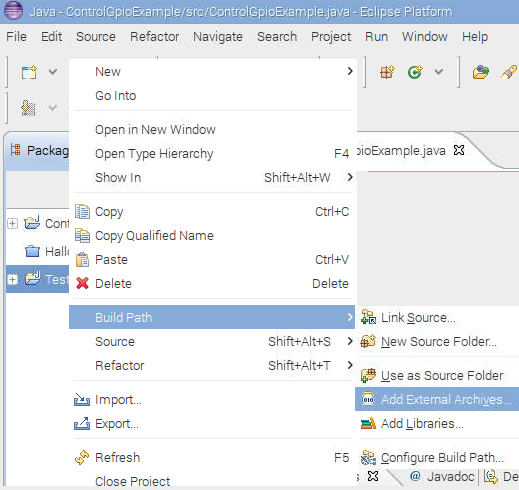Open the New submenu arrow

click(x=350, y=71)
